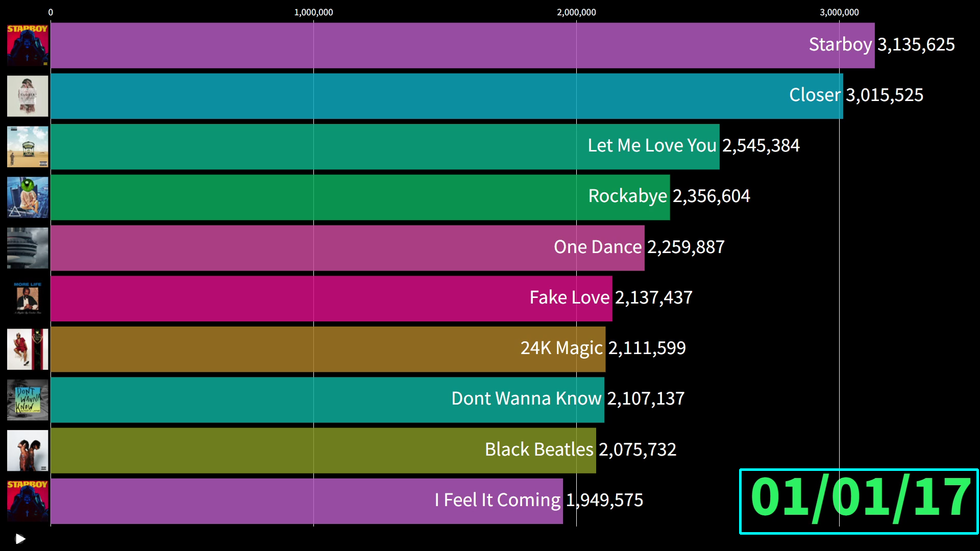Click the Black Beatles album thumbnail
Image resolution: width=980 pixels, height=551 pixels.
pos(28,450)
